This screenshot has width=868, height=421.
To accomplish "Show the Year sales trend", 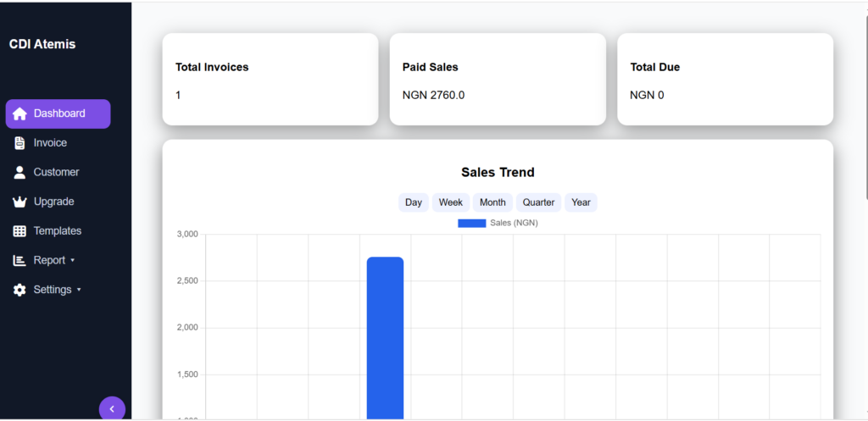I will point(581,202).
